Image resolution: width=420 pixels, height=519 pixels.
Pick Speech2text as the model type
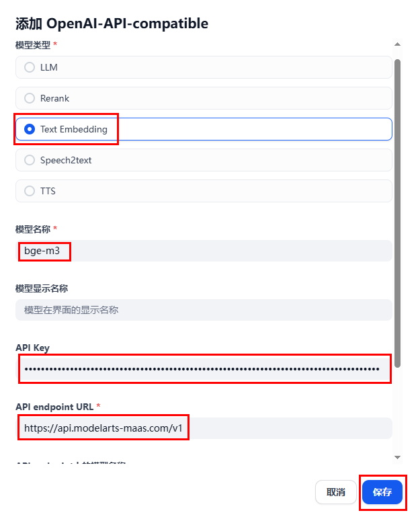[x=204, y=160]
